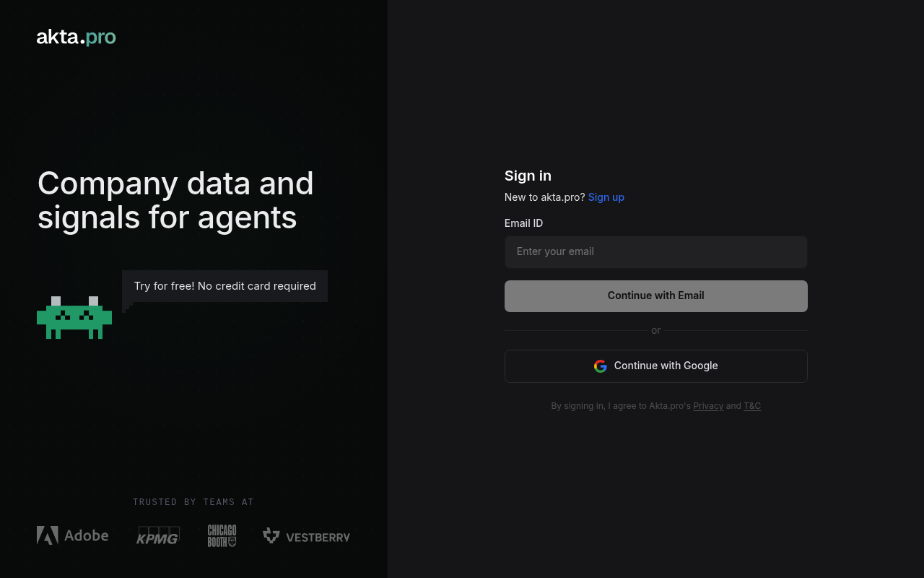Open the Privacy policy link
The width and height of the screenshot is (924, 578).
pyautogui.click(x=708, y=406)
